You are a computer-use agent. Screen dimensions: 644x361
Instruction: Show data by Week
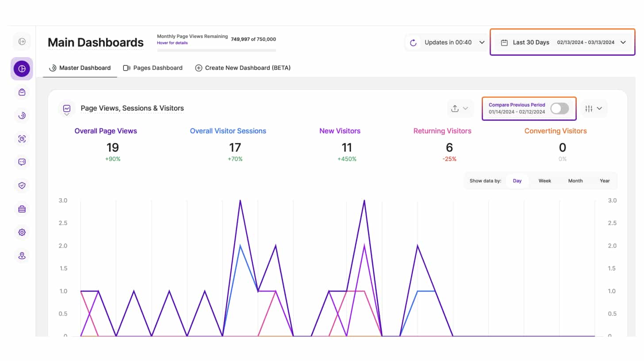[x=544, y=180]
